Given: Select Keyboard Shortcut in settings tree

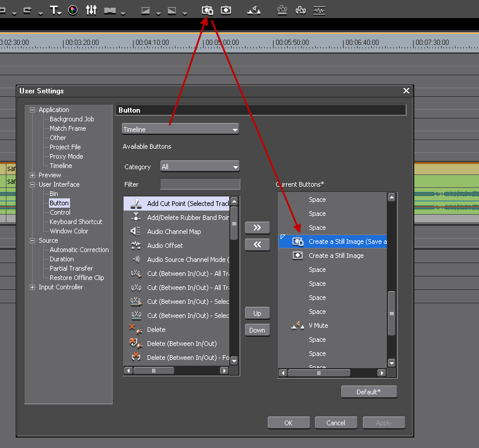Looking at the screenshot, I should [76, 222].
